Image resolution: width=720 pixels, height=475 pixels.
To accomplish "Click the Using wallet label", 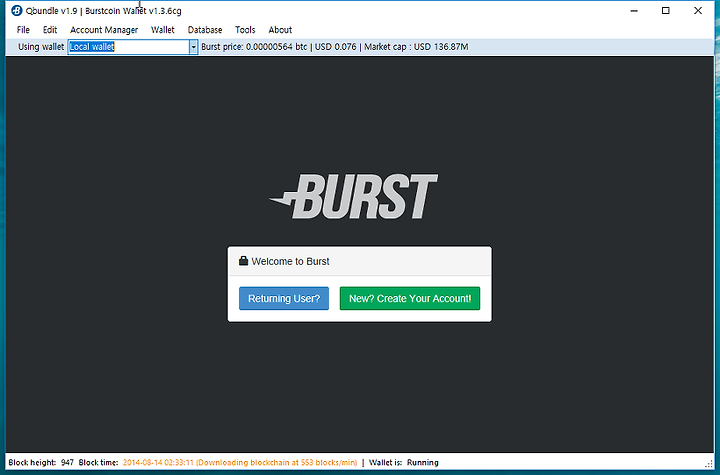I will pos(41,47).
